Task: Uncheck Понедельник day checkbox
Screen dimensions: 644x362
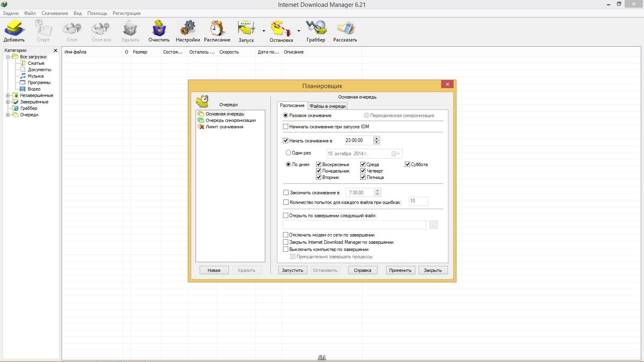Action: tap(318, 171)
